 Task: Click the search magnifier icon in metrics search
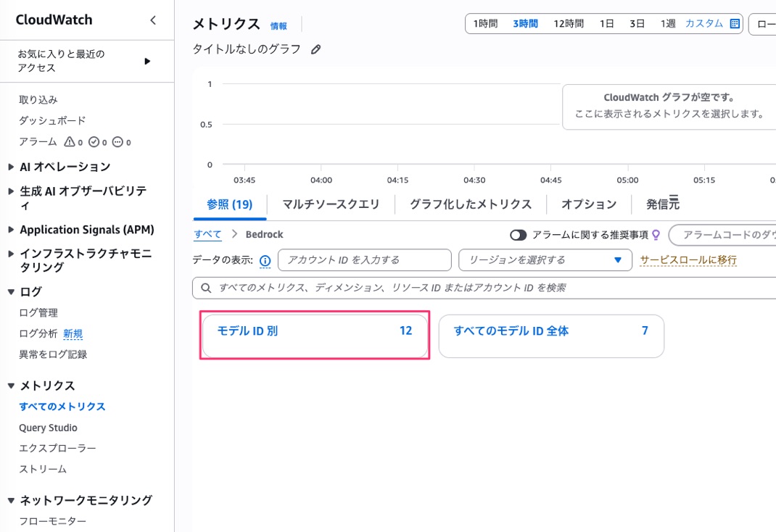[206, 288]
